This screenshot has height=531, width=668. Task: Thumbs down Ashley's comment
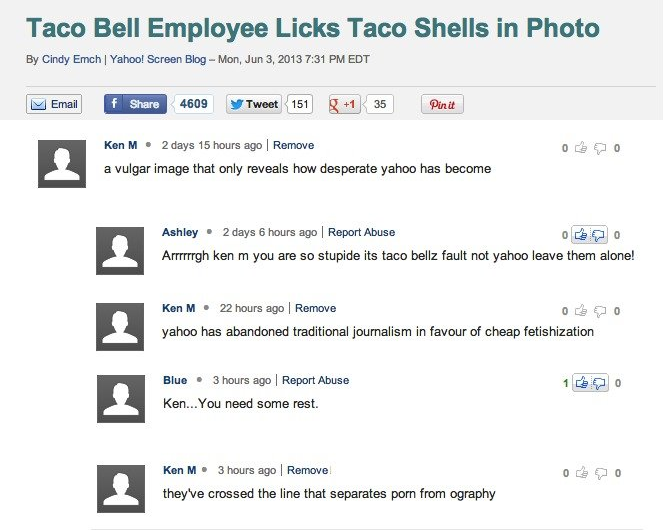[599, 235]
